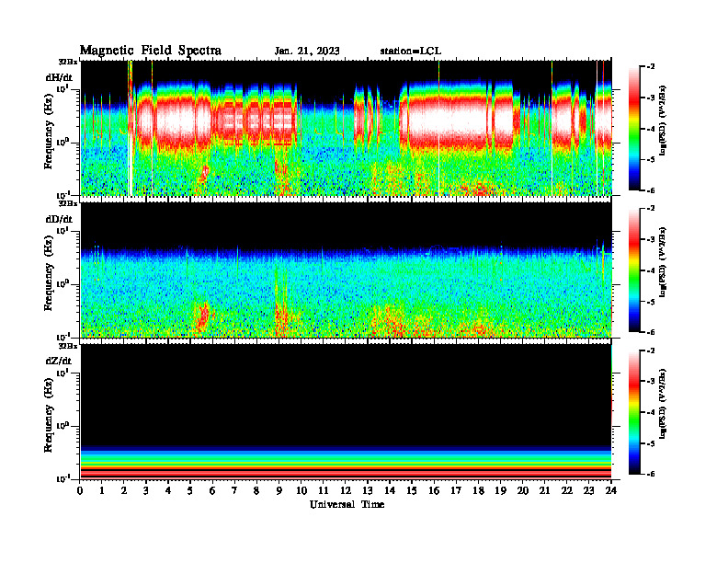Click the 10^-1 frequency tick of dZ/dt panel

[63, 478]
